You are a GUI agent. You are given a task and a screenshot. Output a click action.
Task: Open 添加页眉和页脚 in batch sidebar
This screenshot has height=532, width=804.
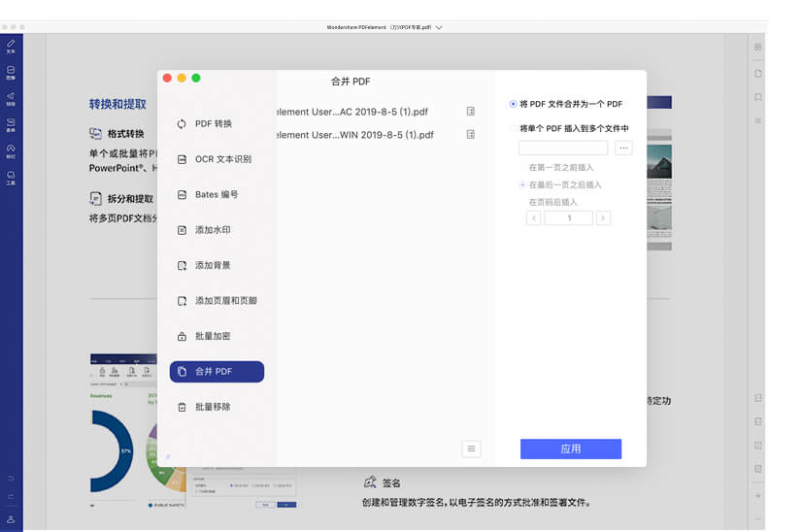tap(217, 301)
